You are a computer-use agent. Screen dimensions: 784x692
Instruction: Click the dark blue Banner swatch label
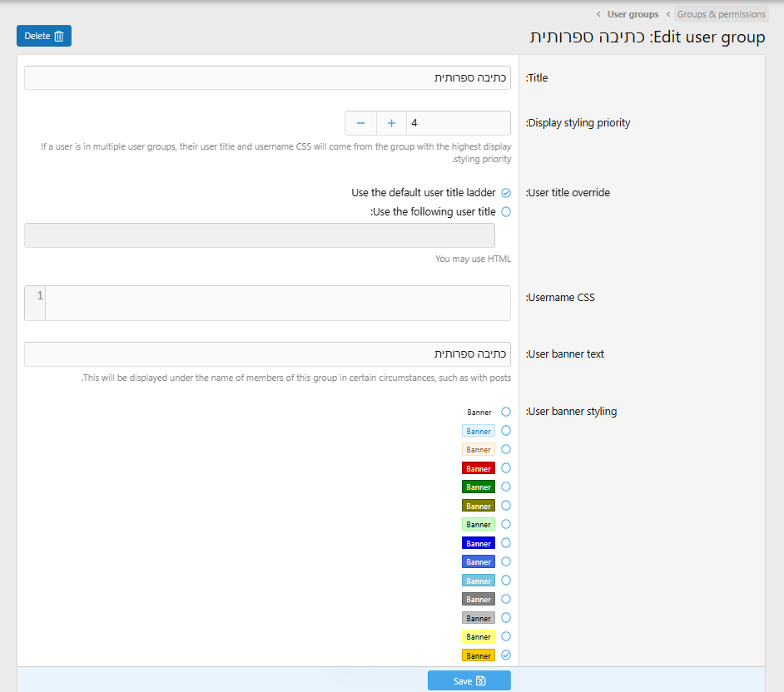[x=479, y=544]
